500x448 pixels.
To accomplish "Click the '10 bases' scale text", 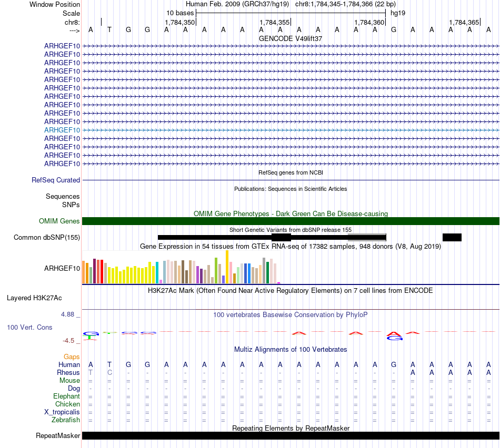I will [x=180, y=13].
